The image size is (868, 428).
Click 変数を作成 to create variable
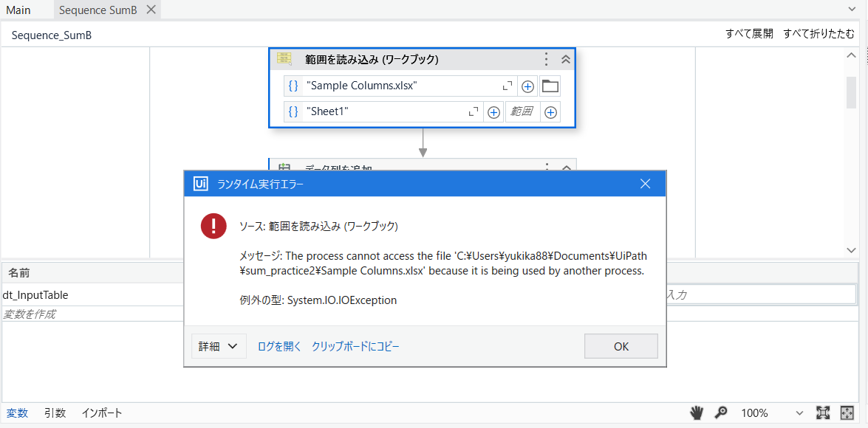(29, 314)
